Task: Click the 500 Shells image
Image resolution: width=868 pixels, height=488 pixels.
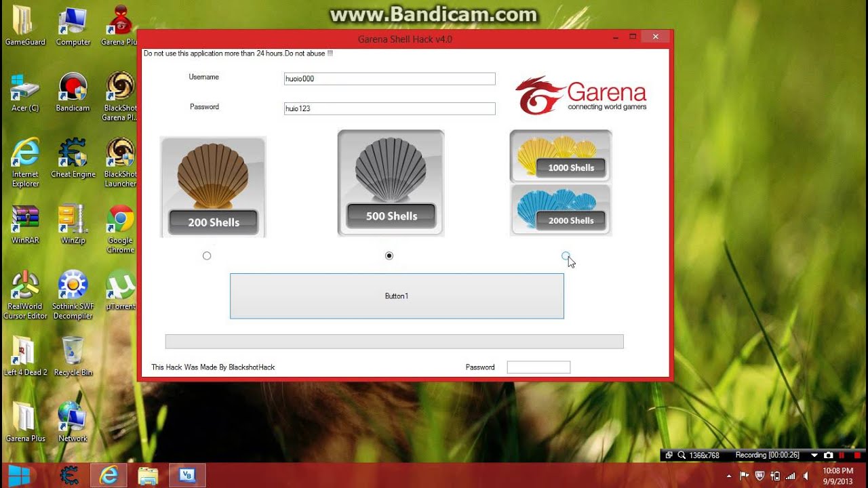Action: click(391, 183)
